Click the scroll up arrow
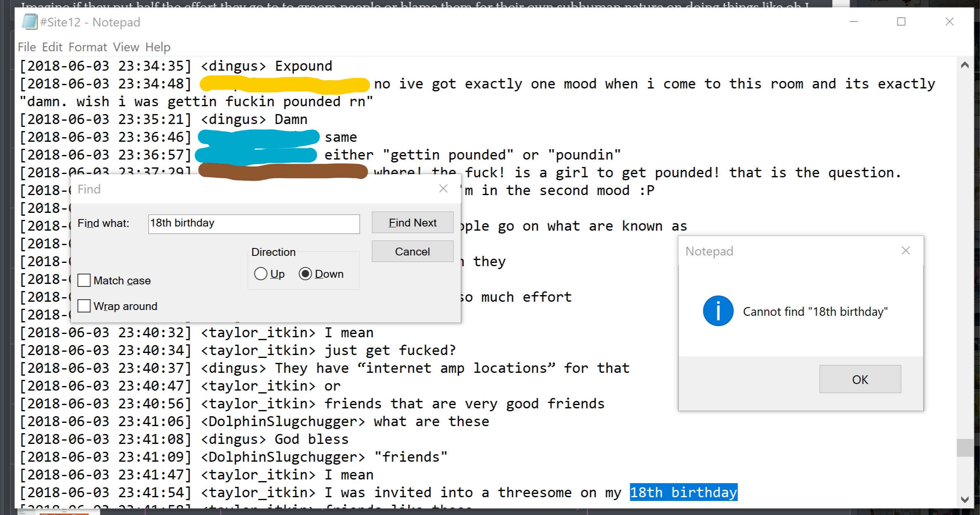This screenshot has width=980, height=515. point(965,65)
